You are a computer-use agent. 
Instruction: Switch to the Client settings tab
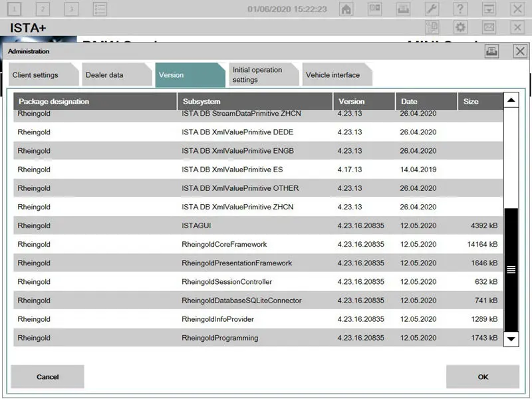pos(36,75)
